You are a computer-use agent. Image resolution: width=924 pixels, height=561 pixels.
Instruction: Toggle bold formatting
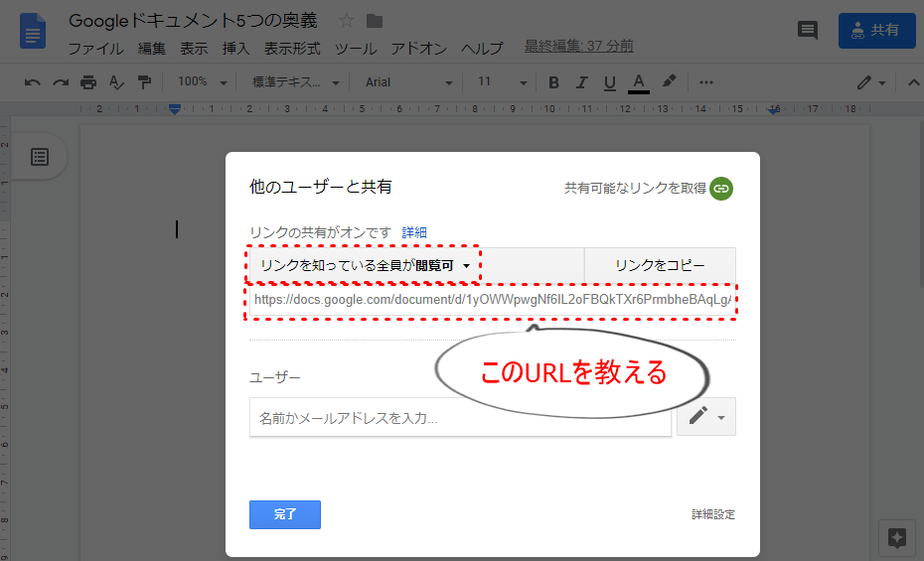coord(554,82)
